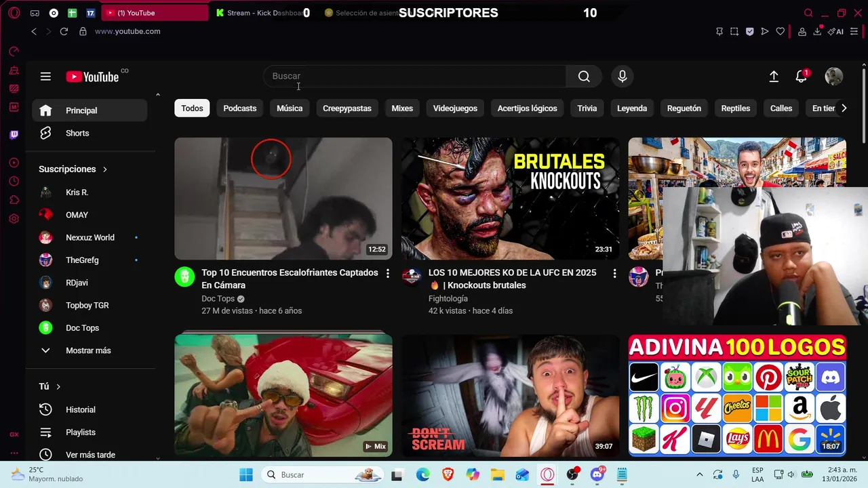The height and width of the screenshot is (488, 868).
Task: Reload the page in the browser
Action: tap(64, 31)
